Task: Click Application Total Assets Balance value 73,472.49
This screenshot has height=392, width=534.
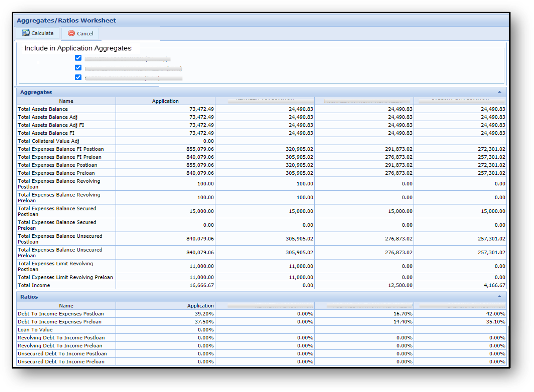Action: tap(201, 109)
